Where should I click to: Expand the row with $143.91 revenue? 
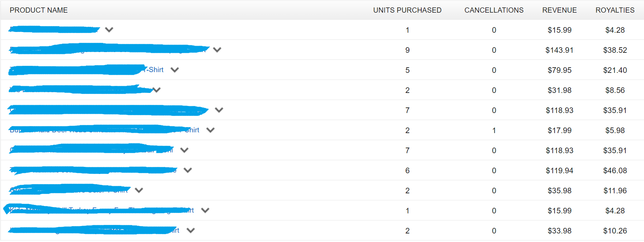[x=217, y=50]
